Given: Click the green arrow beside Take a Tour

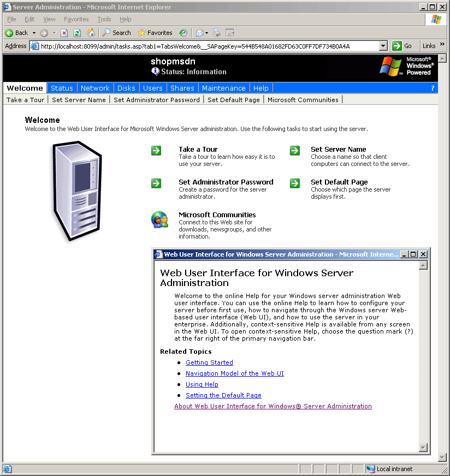Looking at the screenshot, I should pos(156,151).
